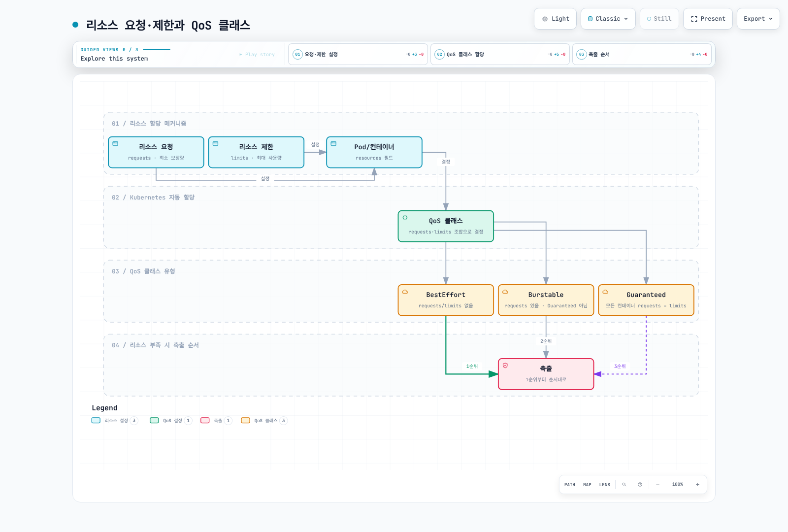The image size is (788, 532).
Task: Click the fullscreen icon in Present button
Action: (x=694, y=19)
